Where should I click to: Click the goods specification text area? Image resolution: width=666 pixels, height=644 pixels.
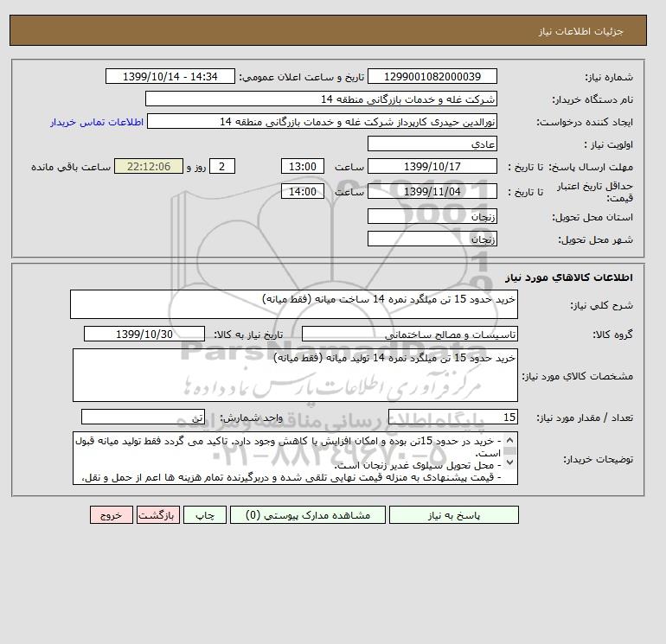[295, 375]
